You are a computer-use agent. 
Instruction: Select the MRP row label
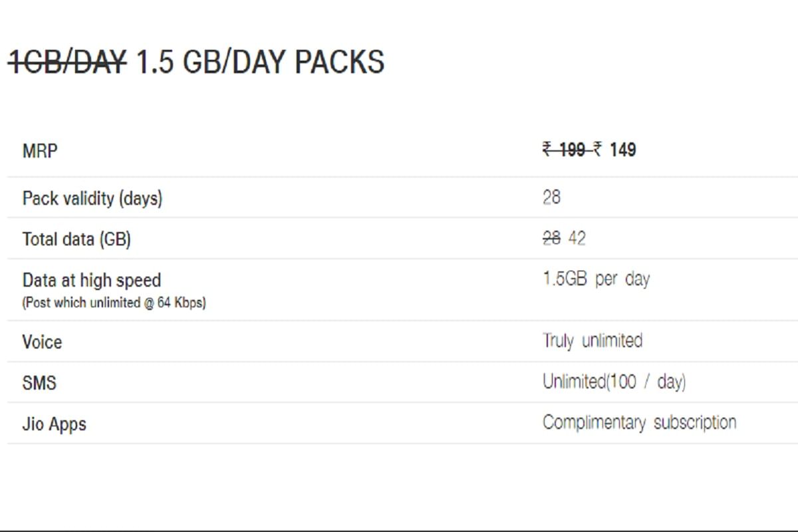point(40,151)
